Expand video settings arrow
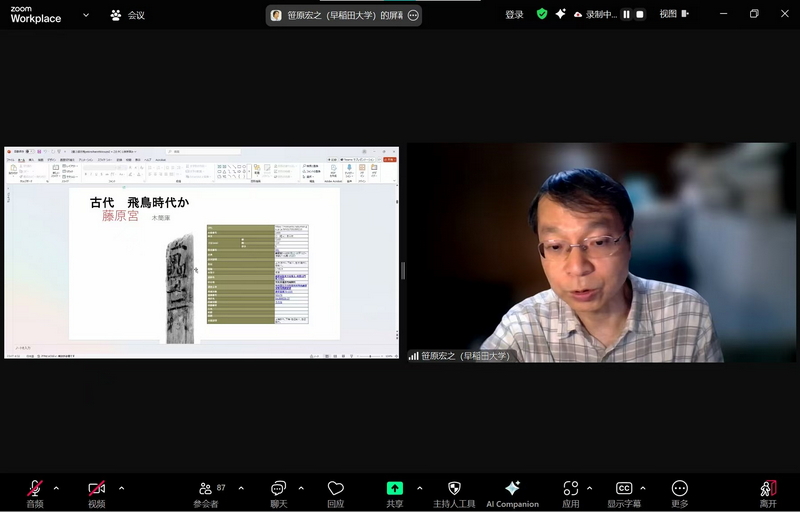 [121, 488]
